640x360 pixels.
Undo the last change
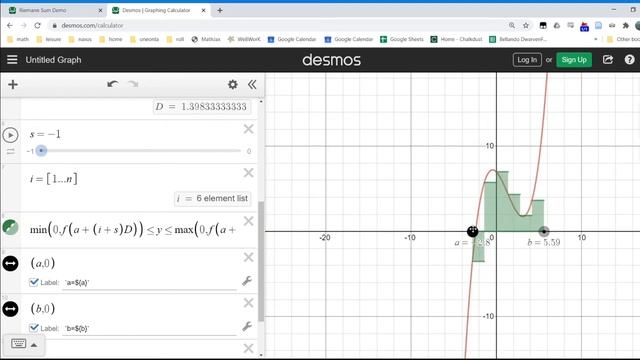pyautogui.click(x=113, y=84)
